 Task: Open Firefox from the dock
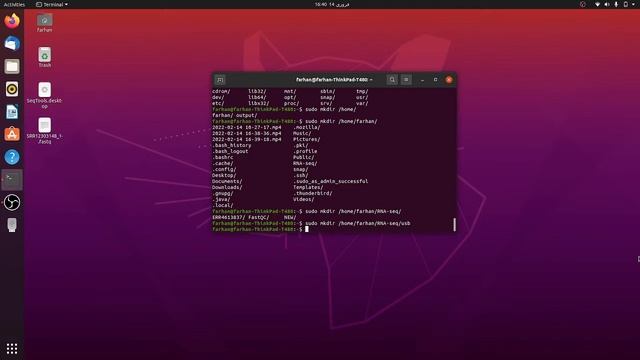12,21
